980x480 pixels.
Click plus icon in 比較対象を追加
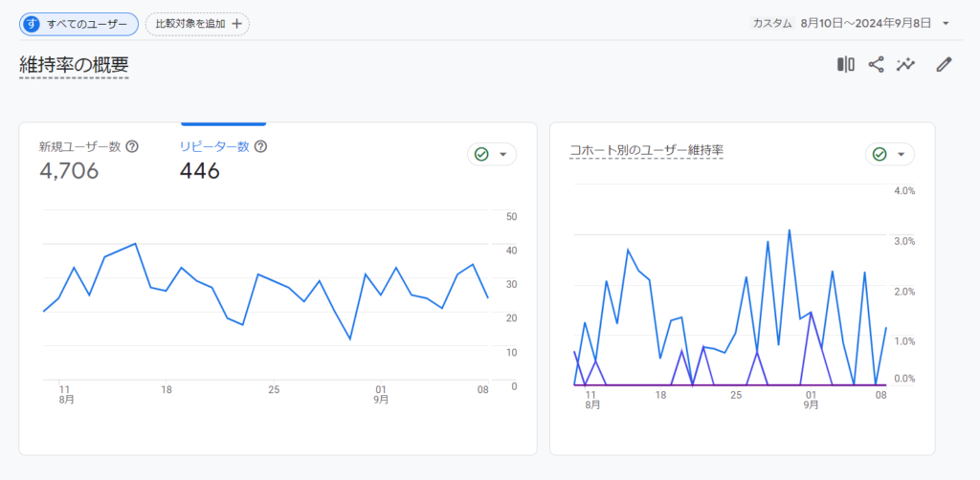point(236,24)
